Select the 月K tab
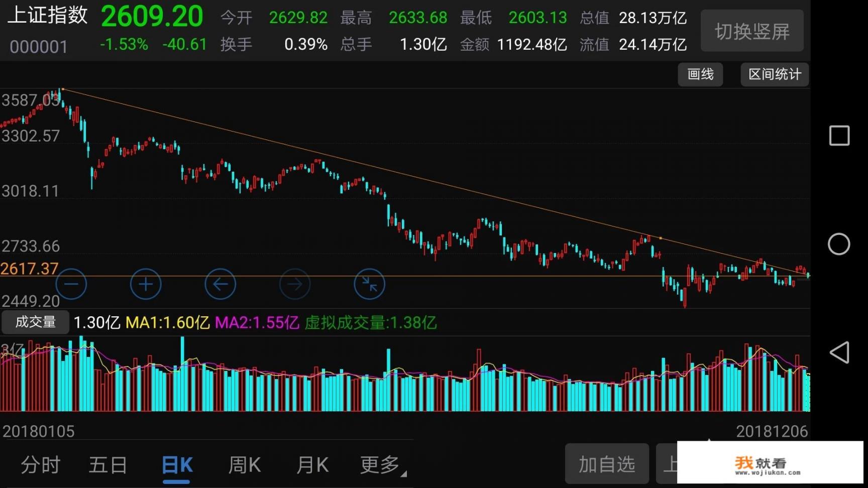Screen dimensions: 868x488 tap(312, 465)
